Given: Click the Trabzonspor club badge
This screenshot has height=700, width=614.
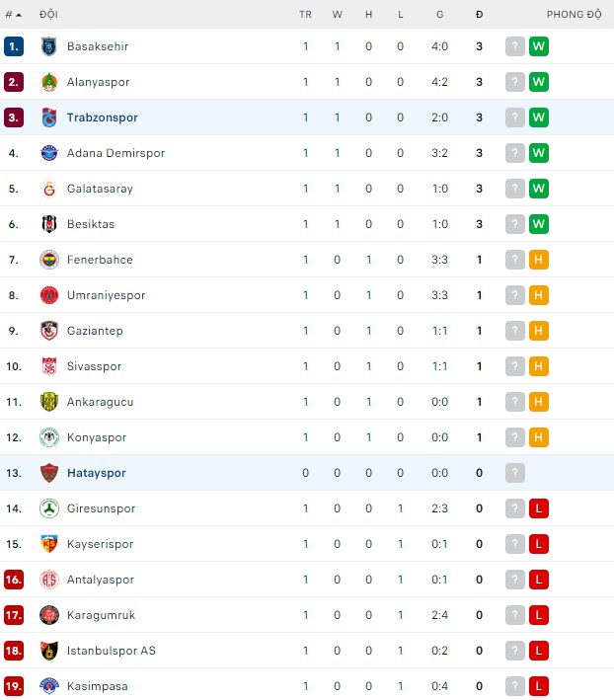Looking at the screenshot, I should [x=49, y=117].
